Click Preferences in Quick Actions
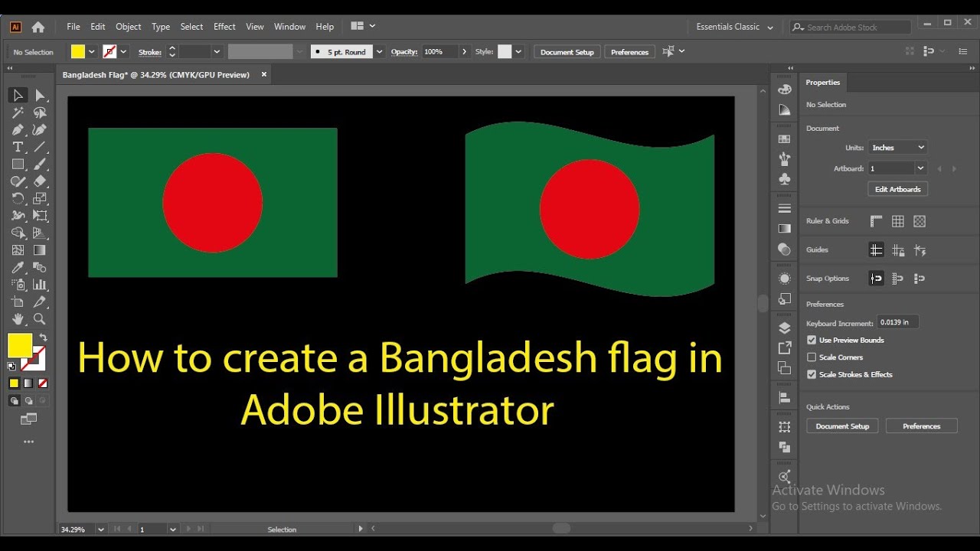Image resolution: width=980 pixels, height=551 pixels. coord(921,426)
